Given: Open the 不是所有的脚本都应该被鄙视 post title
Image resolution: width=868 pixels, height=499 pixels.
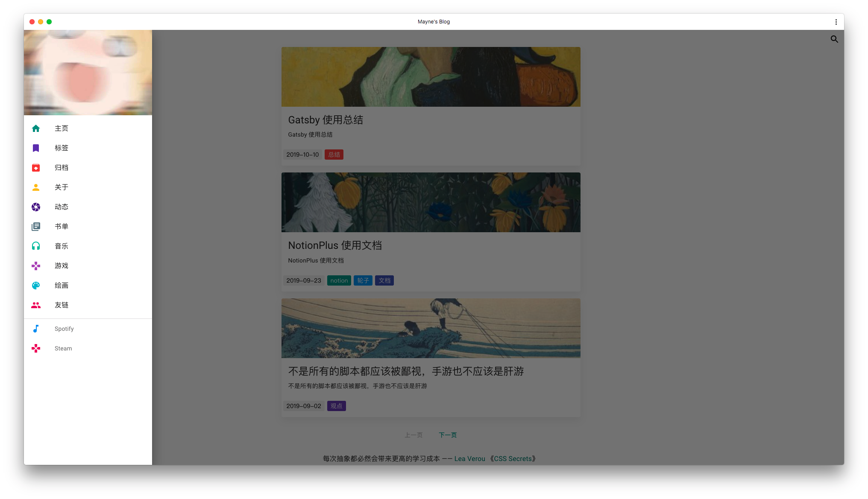Looking at the screenshot, I should pyautogui.click(x=406, y=371).
